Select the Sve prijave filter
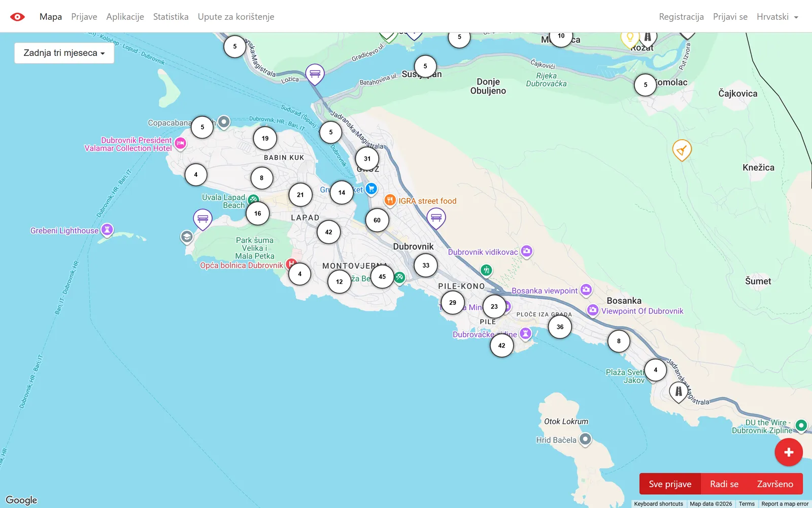The width and height of the screenshot is (812, 508). click(670, 484)
